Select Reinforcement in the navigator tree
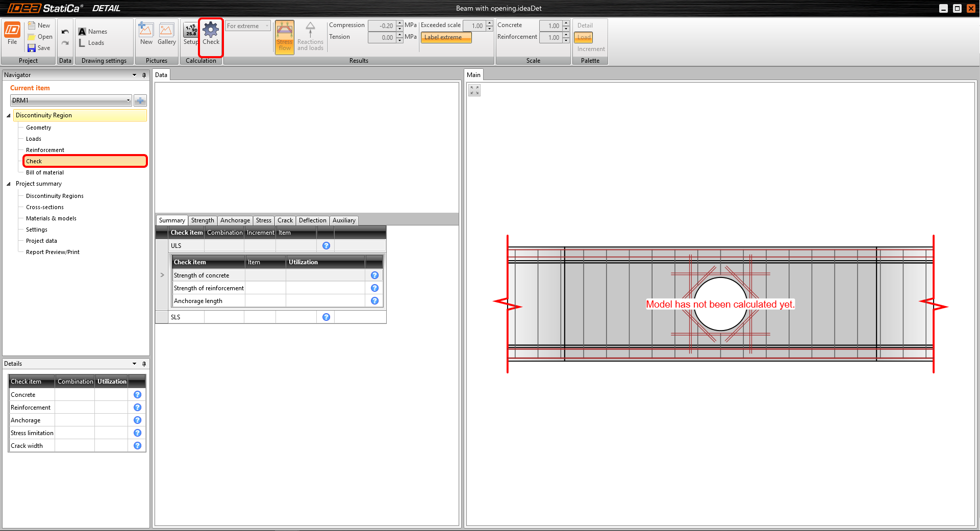Viewport: 980px width, 531px height. (45, 150)
